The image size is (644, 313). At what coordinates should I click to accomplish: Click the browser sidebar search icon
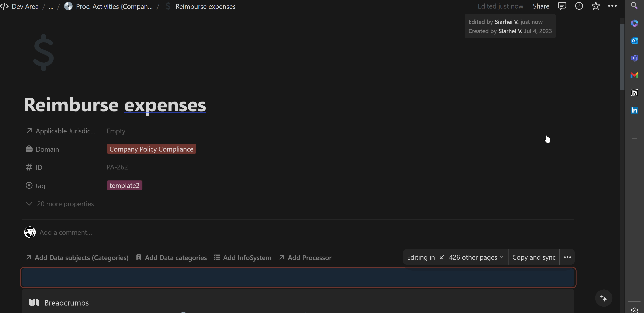click(634, 6)
